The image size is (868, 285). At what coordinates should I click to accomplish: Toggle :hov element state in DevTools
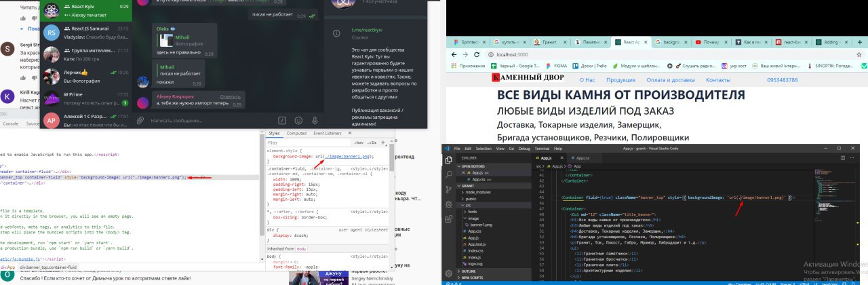coord(359,143)
